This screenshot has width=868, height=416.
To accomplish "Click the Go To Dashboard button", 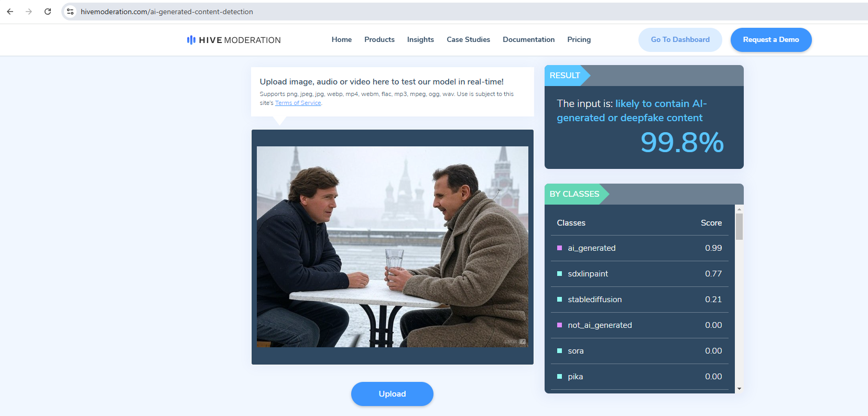I will [680, 40].
